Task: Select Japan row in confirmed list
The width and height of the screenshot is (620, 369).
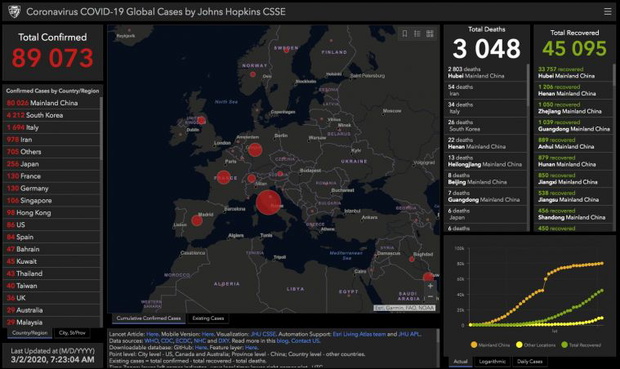Action: pos(52,164)
